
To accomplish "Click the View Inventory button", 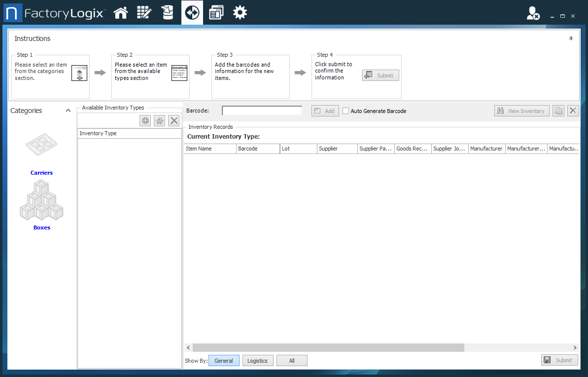I will tap(521, 111).
